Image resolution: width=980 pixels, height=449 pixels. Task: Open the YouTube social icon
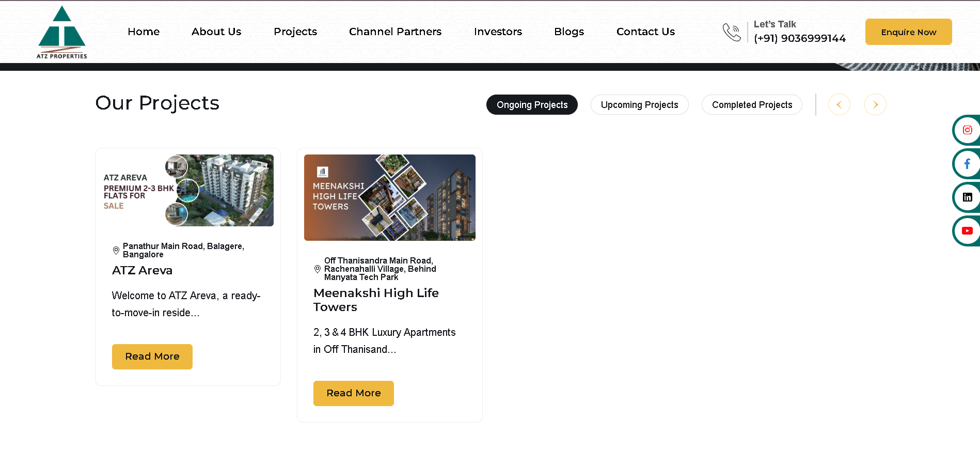pyautogui.click(x=967, y=231)
